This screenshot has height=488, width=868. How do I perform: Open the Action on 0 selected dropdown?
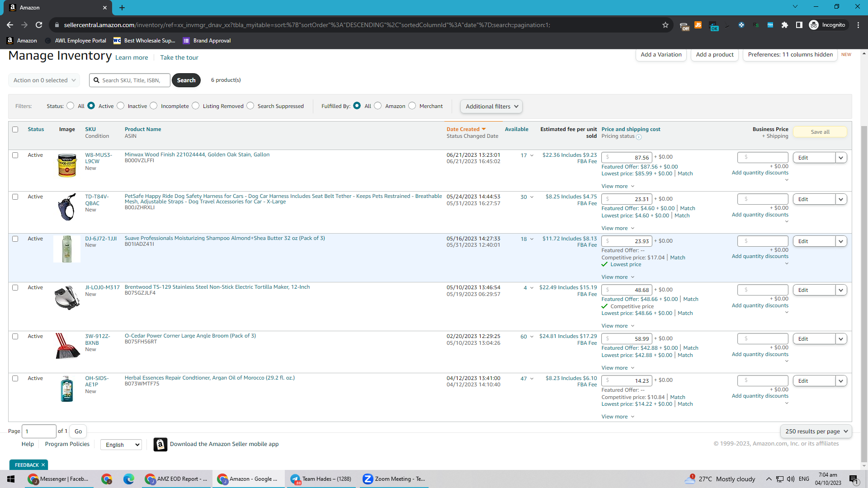tap(44, 80)
